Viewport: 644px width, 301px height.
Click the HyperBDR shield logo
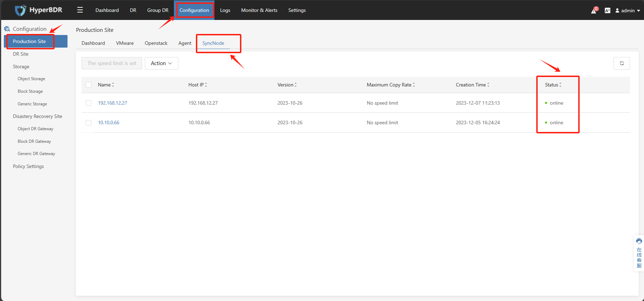(21, 10)
